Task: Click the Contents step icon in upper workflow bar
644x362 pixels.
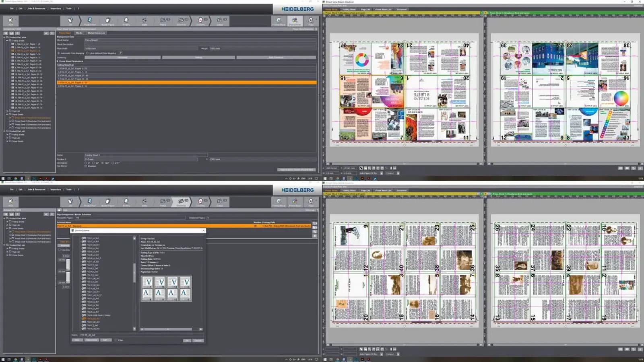Action: point(200,21)
